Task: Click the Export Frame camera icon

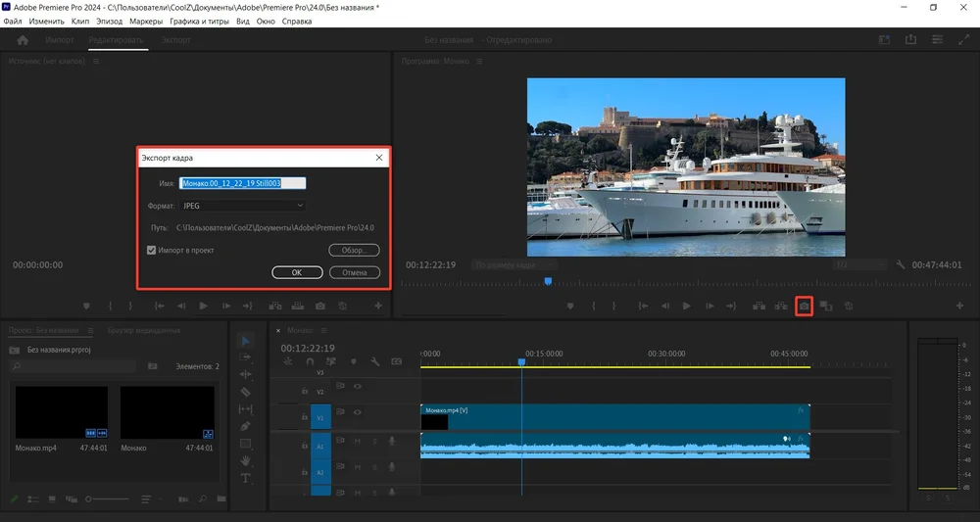Action: pyautogui.click(x=804, y=306)
